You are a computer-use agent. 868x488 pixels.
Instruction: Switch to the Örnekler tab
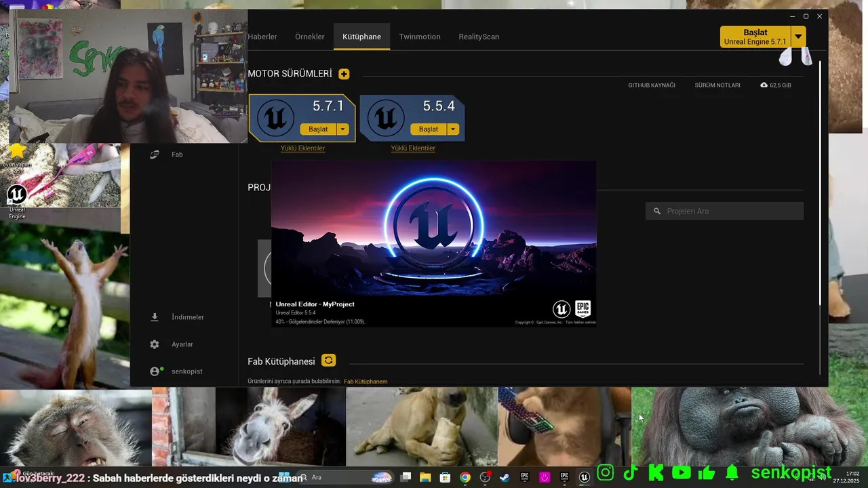310,37
